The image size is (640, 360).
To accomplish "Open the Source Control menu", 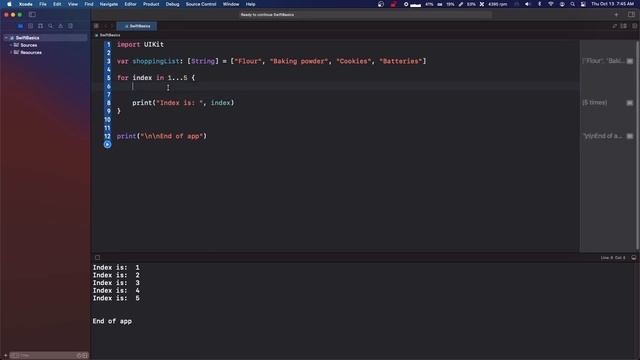I will [x=201, y=4].
